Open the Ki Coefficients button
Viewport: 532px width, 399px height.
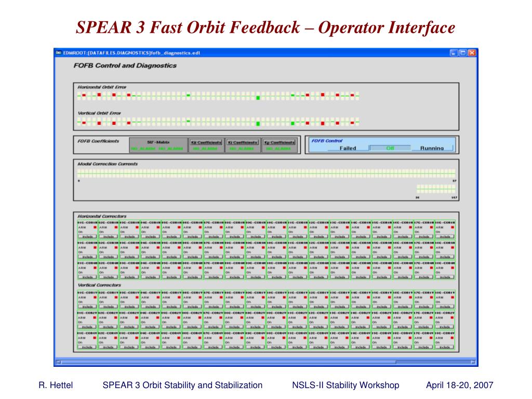pos(243,142)
